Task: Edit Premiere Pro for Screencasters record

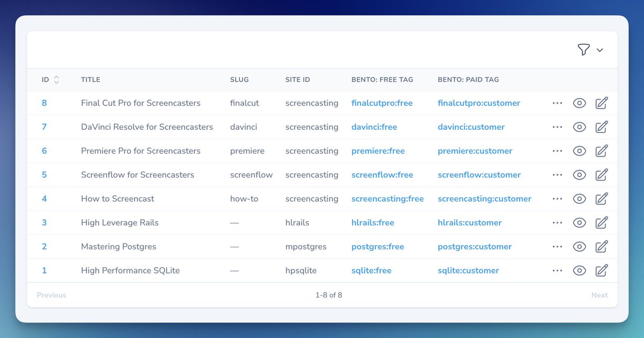Action: pos(602,151)
